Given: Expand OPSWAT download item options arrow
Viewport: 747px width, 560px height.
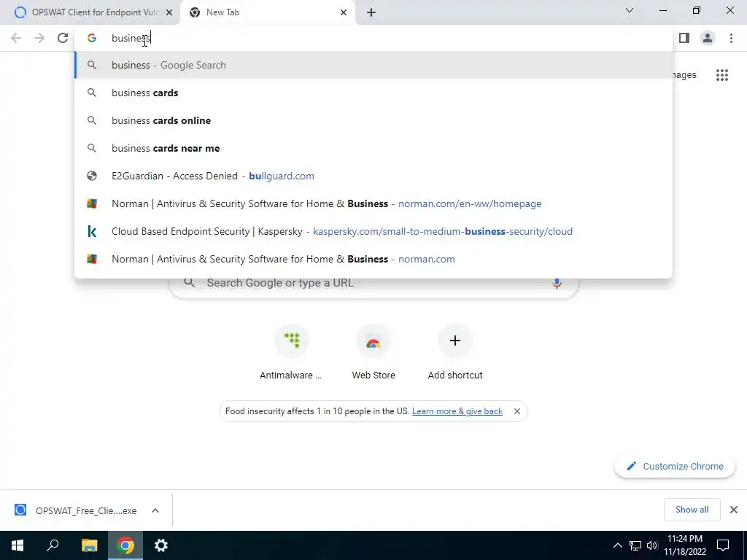Looking at the screenshot, I should pos(155,510).
